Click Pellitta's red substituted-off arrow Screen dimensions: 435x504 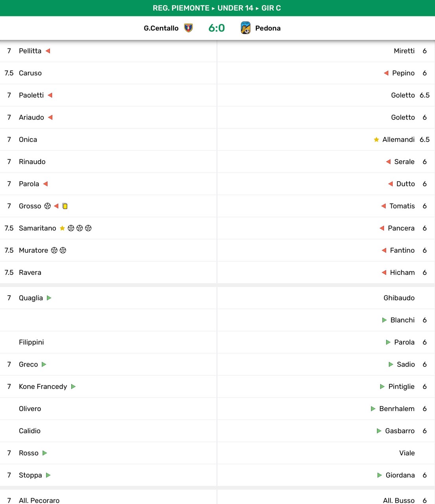(48, 51)
